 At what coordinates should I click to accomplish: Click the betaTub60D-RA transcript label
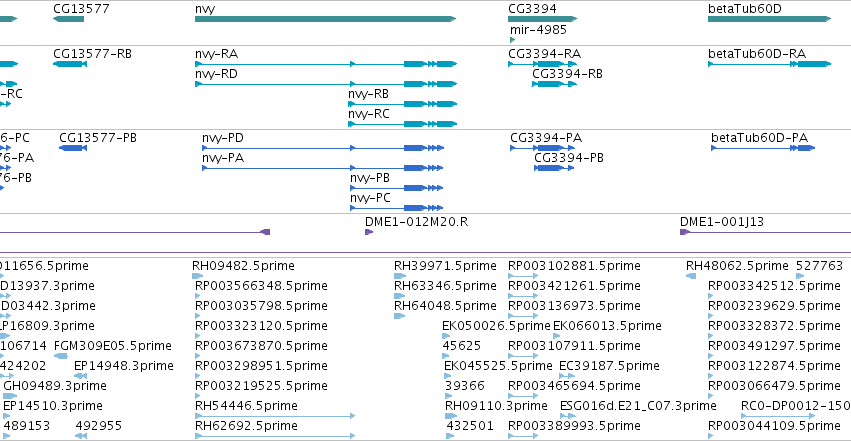point(757,54)
